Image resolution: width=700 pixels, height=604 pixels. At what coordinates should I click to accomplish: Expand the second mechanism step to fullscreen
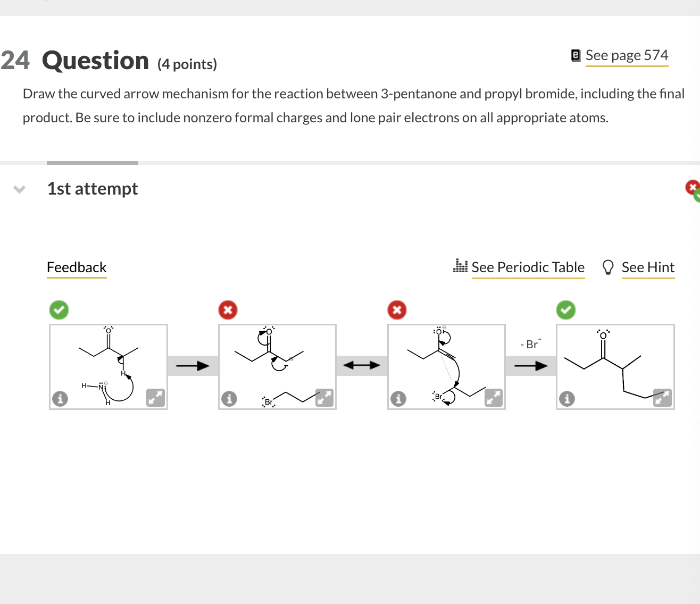point(324,398)
